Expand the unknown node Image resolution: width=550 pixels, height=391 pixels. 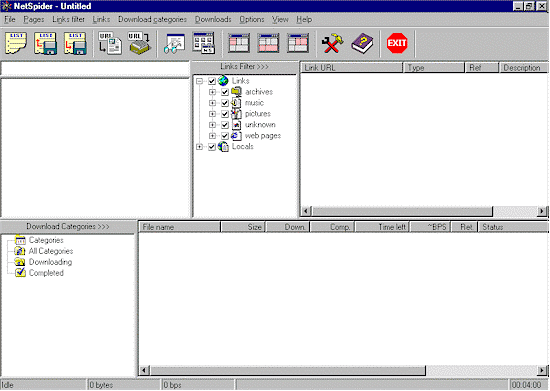click(x=212, y=125)
